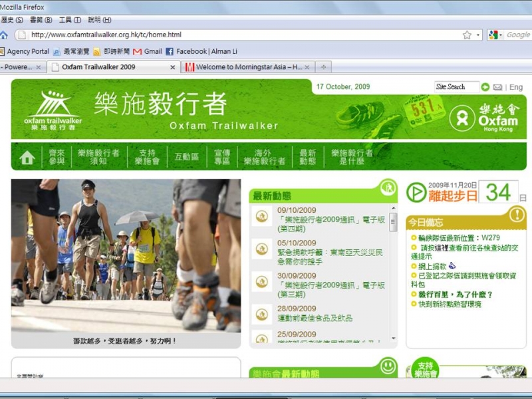Click news list scroll up arrow
The height and width of the screenshot is (399, 532).
[393, 207]
